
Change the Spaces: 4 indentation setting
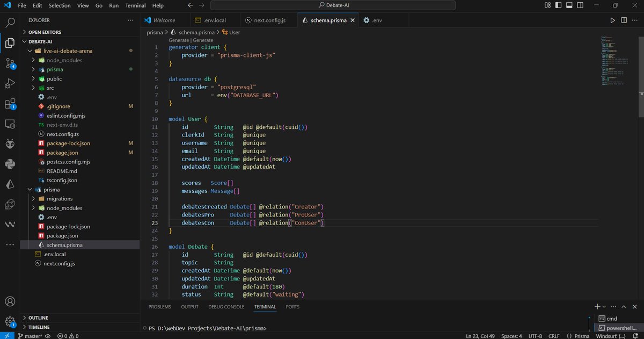point(511,336)
